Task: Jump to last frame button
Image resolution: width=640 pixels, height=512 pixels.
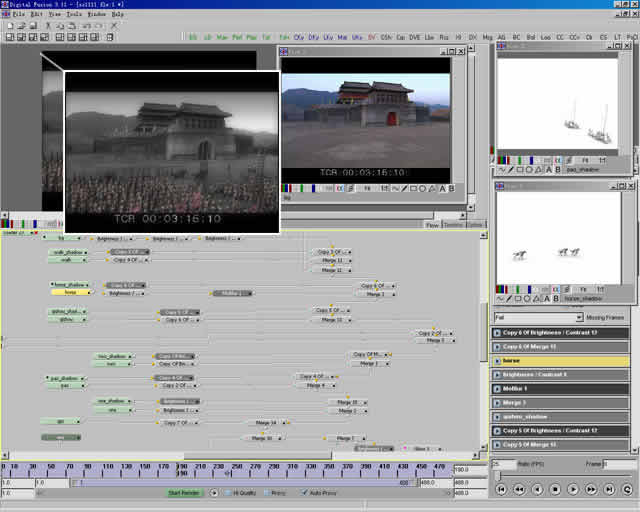Action: 609,489
